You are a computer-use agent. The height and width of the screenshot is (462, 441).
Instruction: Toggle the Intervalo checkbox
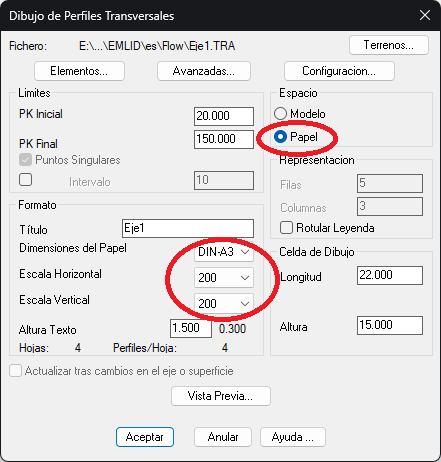coord(26,180)
